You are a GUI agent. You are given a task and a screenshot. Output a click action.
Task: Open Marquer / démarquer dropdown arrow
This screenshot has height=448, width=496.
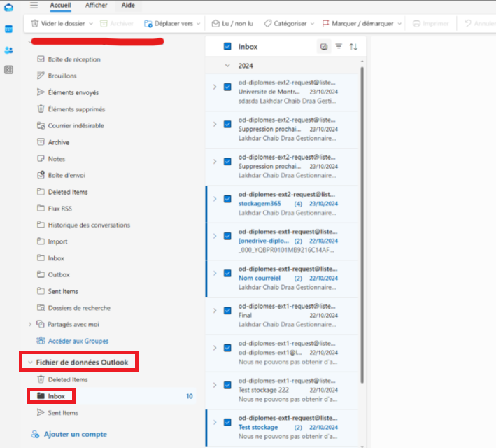(399, 23)
